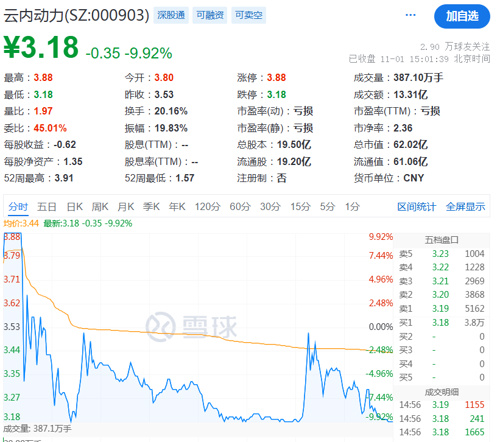
Task: Select the 深股通 tag
Action: [x=171, y=15]
